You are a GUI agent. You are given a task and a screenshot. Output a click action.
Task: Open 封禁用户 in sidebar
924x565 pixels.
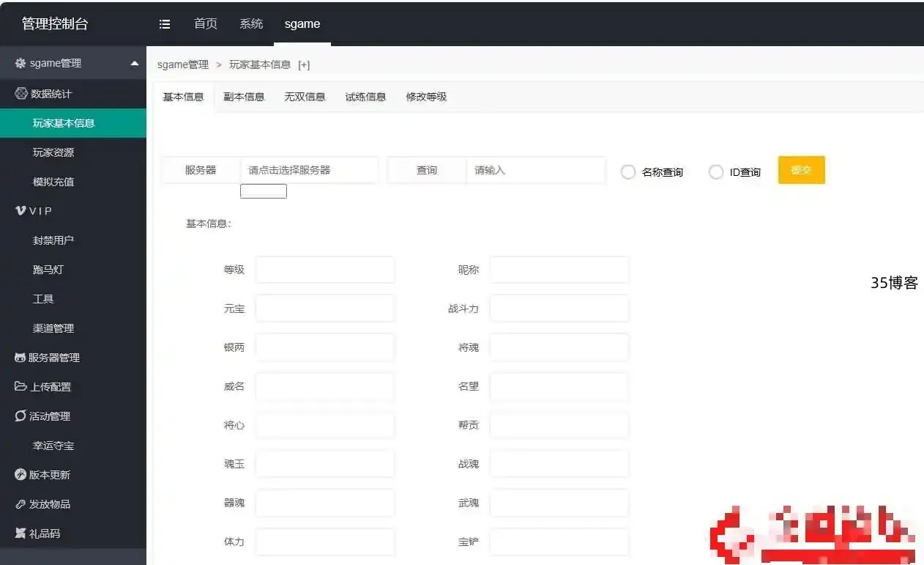[73, 240]
